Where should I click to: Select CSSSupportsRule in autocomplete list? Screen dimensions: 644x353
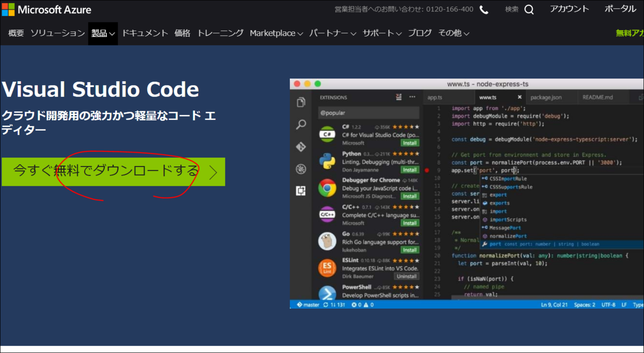tap(561, 187)
